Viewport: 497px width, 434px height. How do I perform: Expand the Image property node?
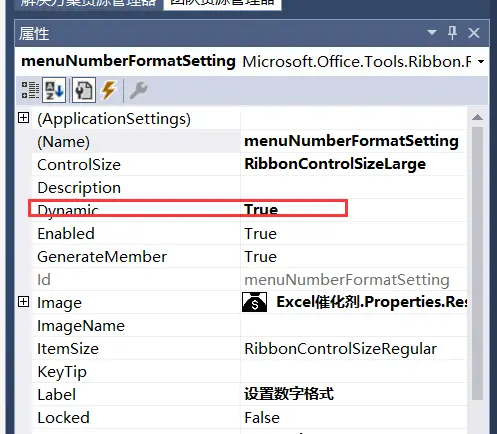point(23,302)
